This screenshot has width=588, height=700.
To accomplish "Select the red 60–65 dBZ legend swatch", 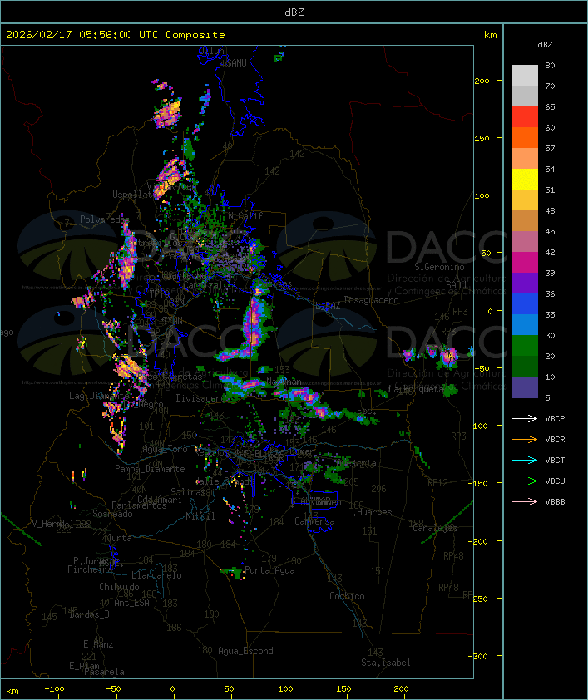I will [525, 117].
